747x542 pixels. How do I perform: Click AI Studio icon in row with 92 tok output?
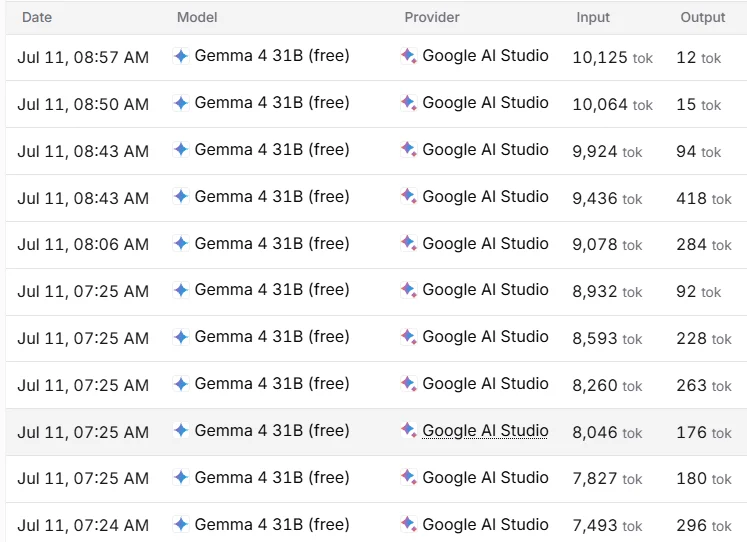(x=408, y=290)
